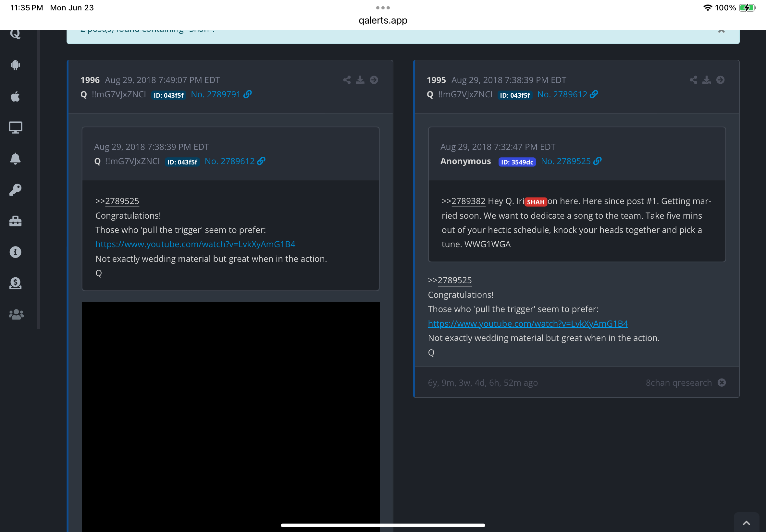Share post 1996
The image size is (766, 532).
point(347,80)
